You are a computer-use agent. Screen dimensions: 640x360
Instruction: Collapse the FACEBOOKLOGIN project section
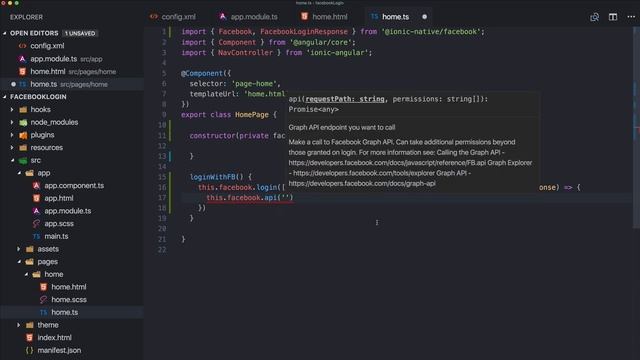pyautogui.click(x=4, y=97)
